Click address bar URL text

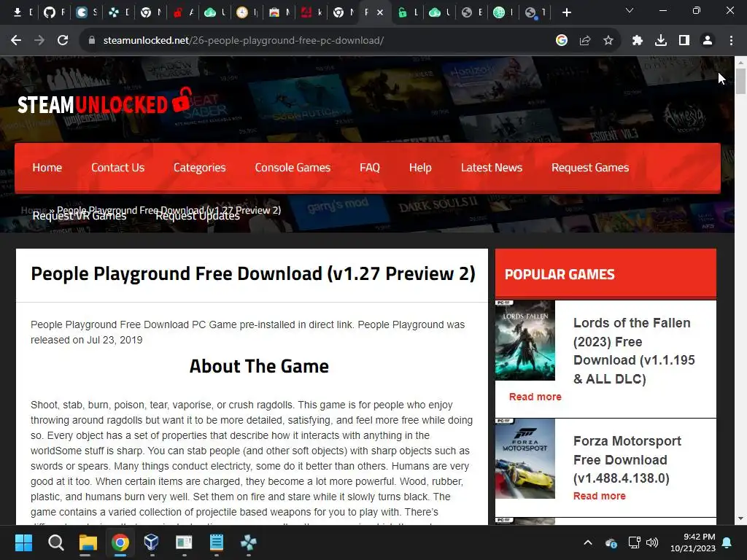(244, 41)
